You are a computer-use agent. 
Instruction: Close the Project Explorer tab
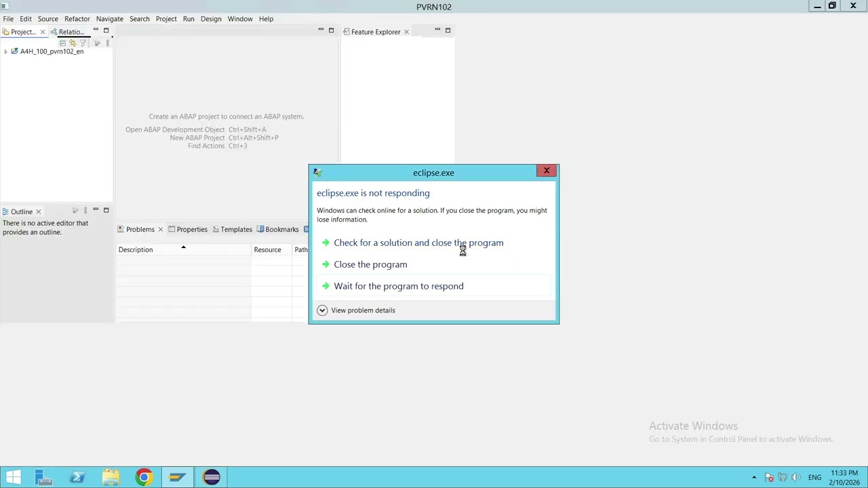click(x=42, y=32)
